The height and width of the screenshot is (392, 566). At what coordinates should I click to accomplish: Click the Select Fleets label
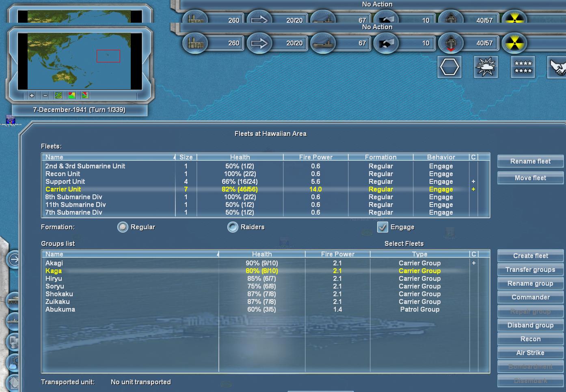(404, 243)
